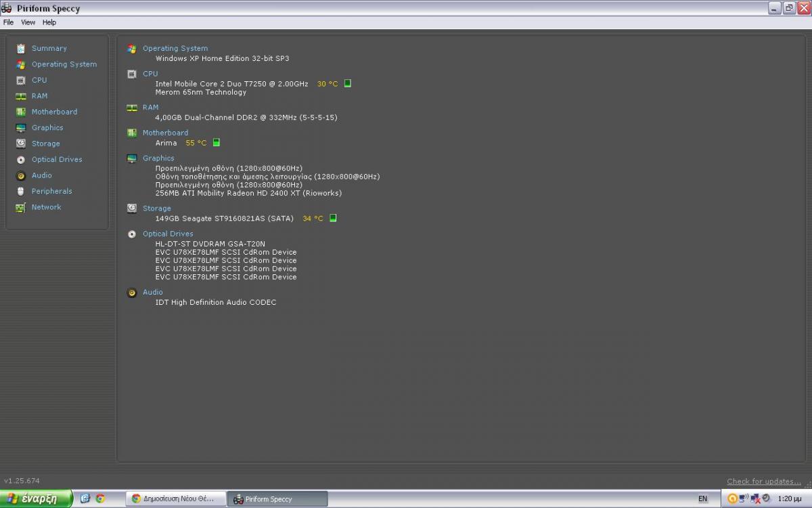Image resolution: width=812 pixels, height=508 pixels.
Task: Click the Graphics monitor sidebar icon
Action: pyautogui.click(x=21, y=128)
